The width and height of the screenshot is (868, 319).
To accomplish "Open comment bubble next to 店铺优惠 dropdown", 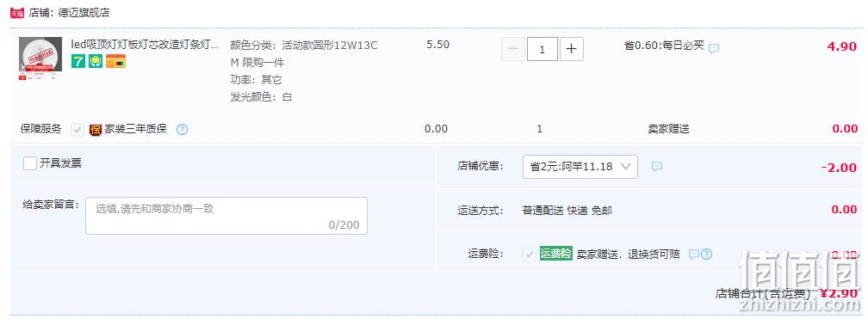I will (657, 167).
